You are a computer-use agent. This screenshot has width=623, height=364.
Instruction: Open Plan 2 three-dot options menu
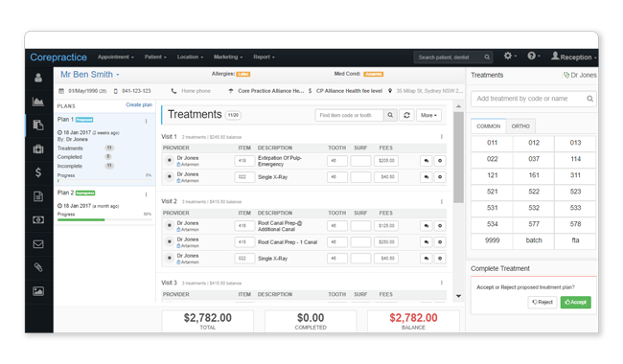click(x=147, y=194)
